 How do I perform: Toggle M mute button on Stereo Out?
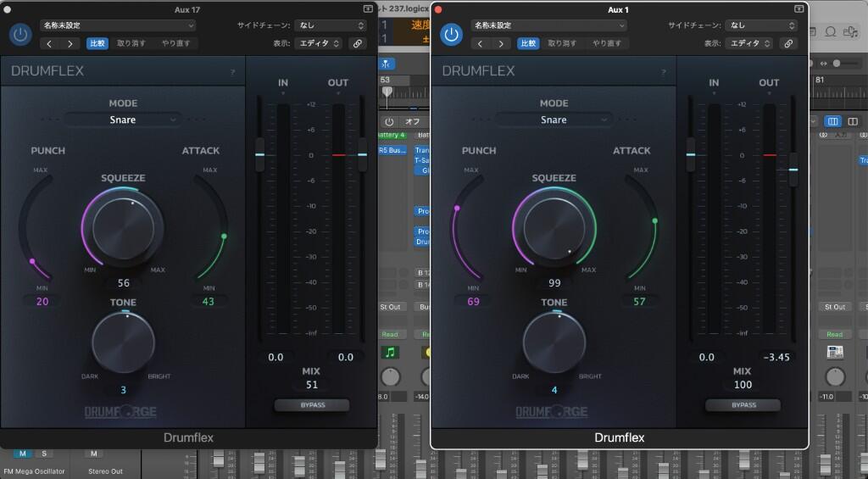(93, 454)
